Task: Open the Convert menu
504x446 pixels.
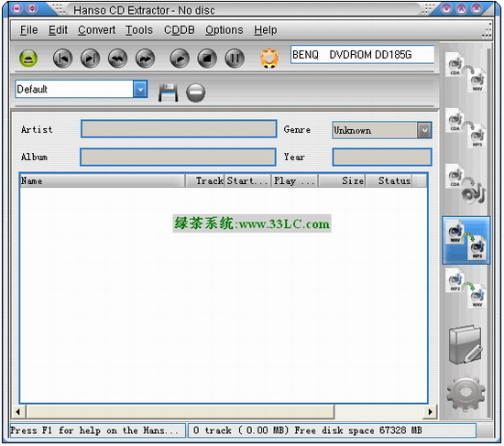Action: click(97, 30)
